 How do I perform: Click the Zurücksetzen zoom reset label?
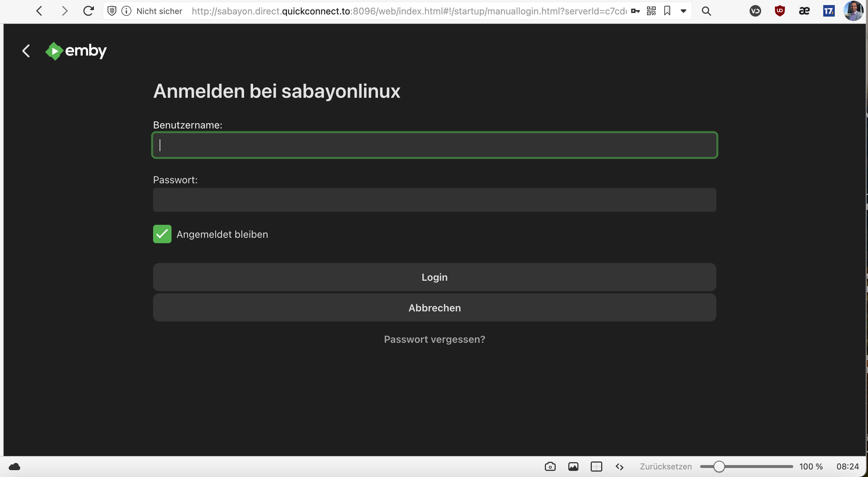pyautogui.click(x=666, y=467)
